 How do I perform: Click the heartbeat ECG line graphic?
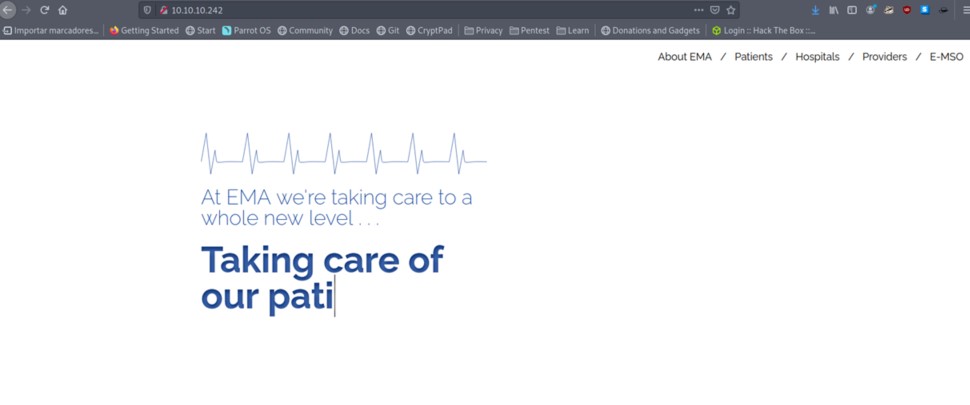coord(344,153)
